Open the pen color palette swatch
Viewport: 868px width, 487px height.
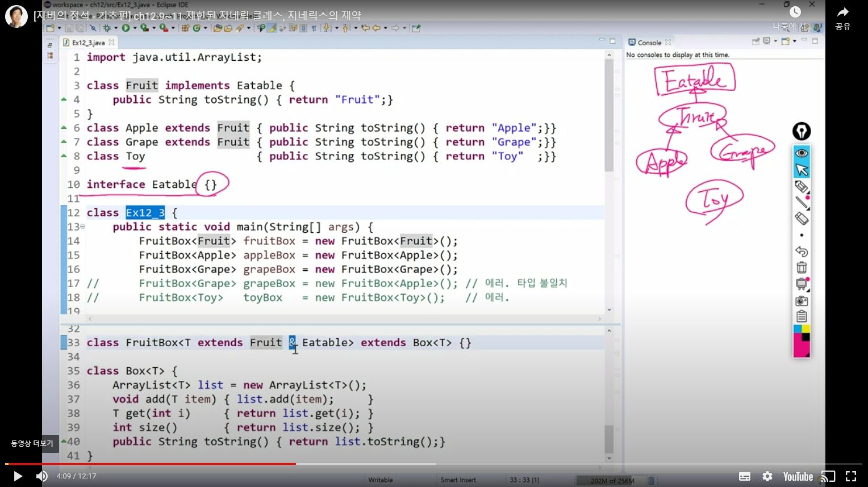(x=802, y=341)
